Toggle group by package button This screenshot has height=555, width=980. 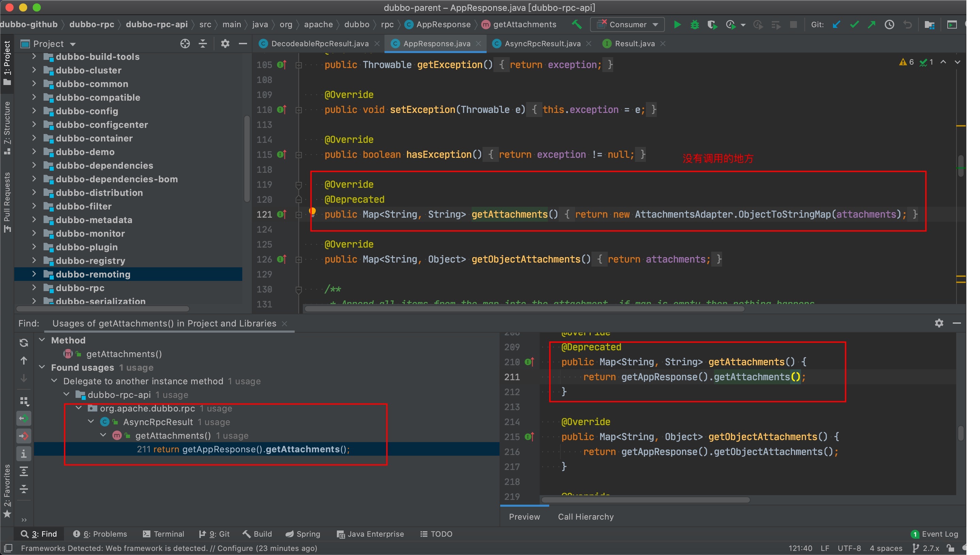point(23,401)
